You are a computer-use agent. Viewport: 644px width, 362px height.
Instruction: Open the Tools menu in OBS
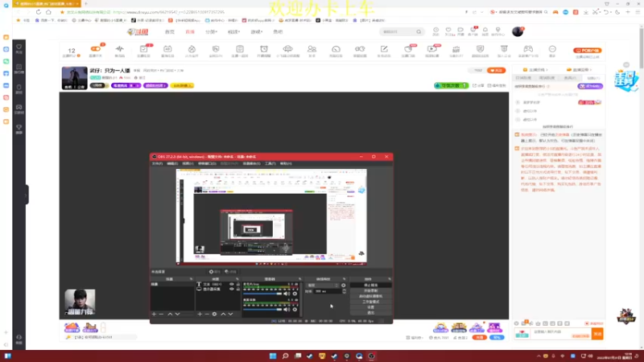click(270, 163)
